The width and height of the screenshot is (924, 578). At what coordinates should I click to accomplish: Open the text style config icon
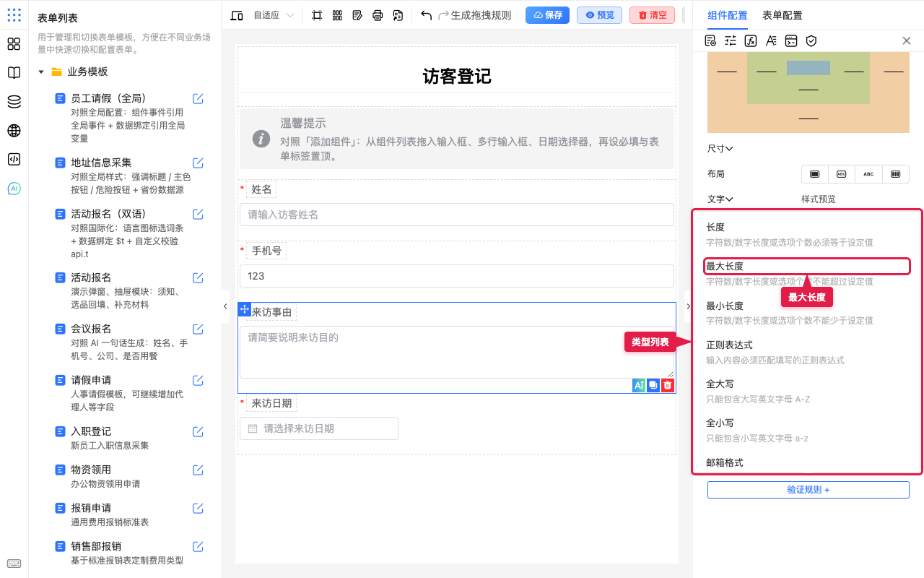771,40
